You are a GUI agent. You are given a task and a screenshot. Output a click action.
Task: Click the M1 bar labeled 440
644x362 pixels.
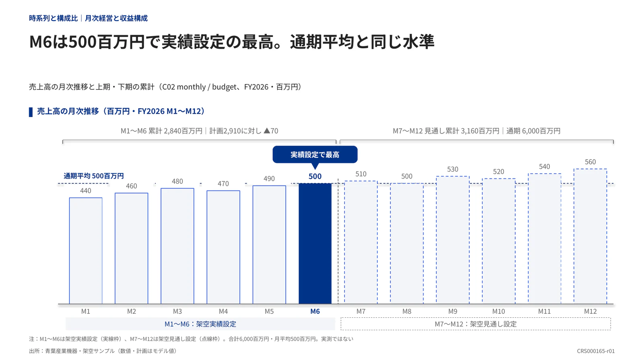tap(86, 251)
